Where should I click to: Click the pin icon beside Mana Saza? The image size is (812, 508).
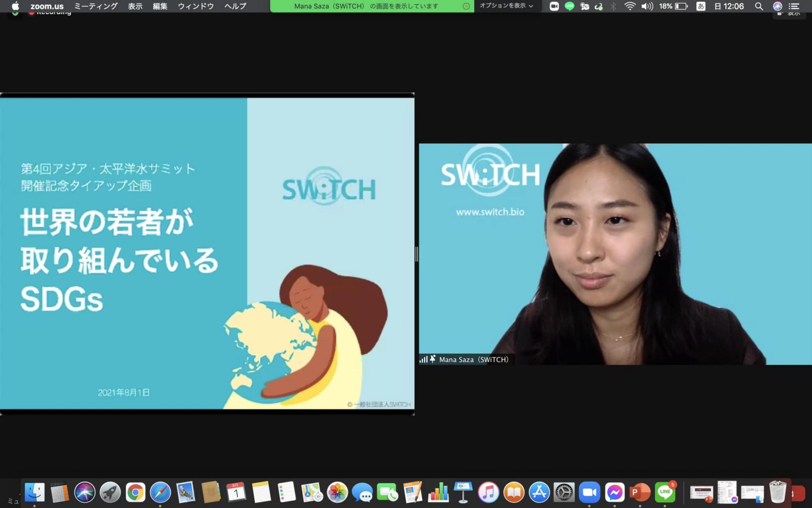tap(433, 359)
